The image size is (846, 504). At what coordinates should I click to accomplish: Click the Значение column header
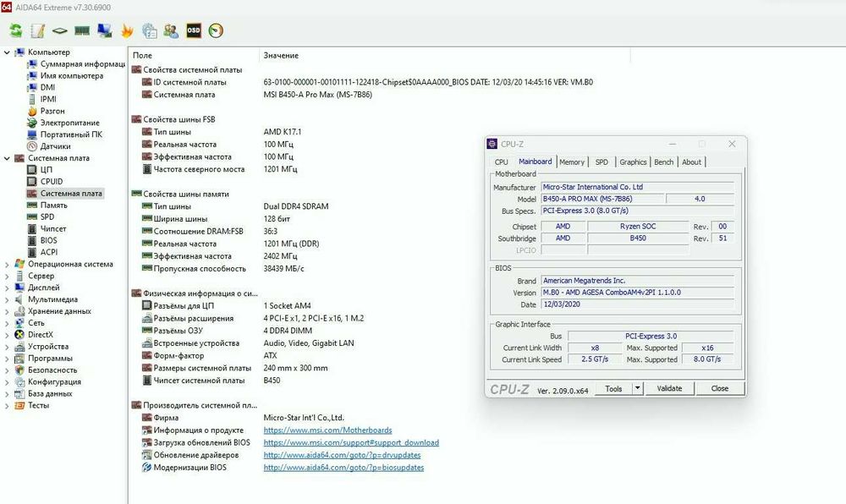(x=281, y=56)
